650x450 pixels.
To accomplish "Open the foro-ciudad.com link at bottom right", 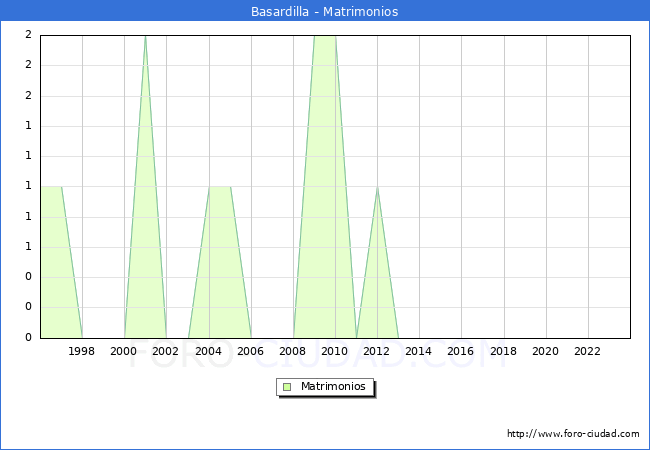I will point(573,434).
